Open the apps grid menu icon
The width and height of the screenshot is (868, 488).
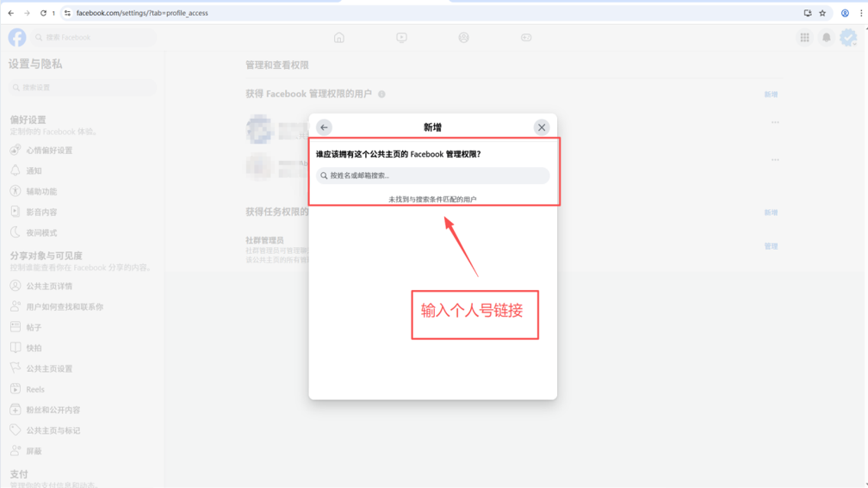coord(804,38)
